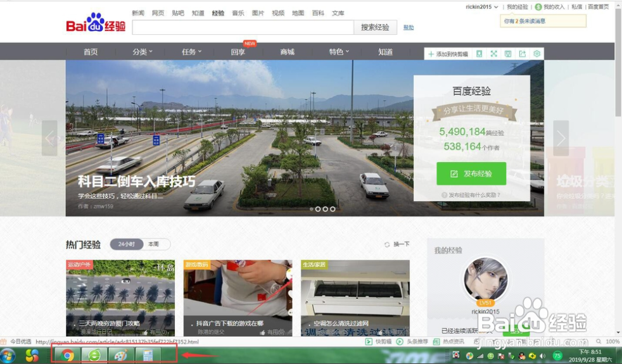This screenshot has height=364, width=622.
Task: Open Google Chrome from the taskbar
Action: [67, 355]
